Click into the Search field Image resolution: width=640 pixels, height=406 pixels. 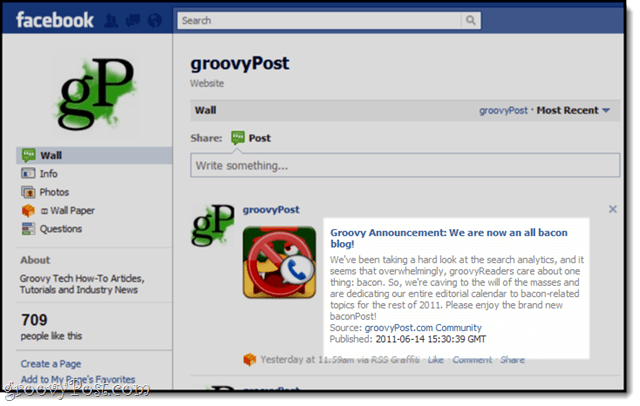click(x=319, y=20)
